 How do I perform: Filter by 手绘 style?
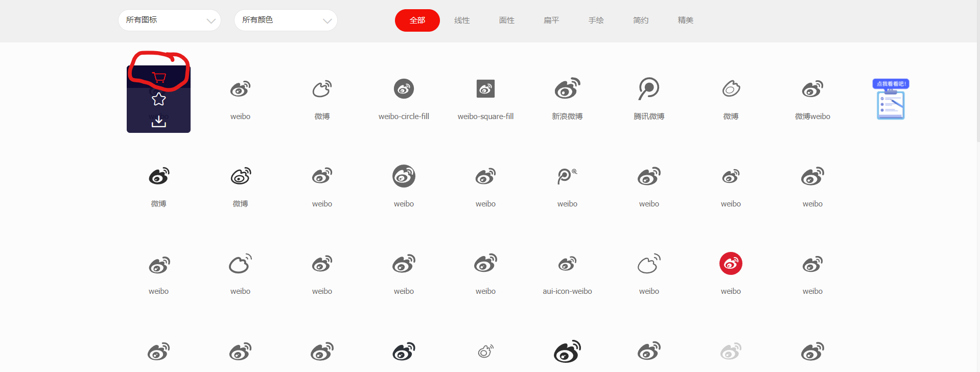(596, 20)
